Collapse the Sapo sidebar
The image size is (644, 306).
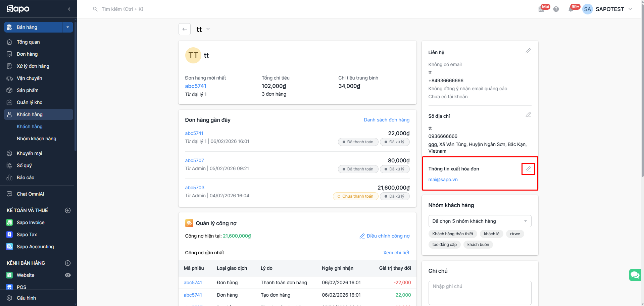[69, 9]
